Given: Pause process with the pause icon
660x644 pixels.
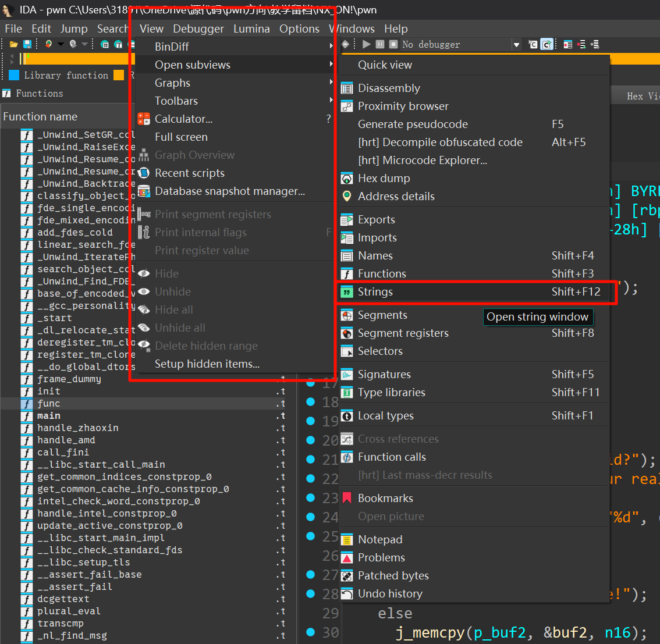Looking at the screenshot, I should coord(380,44).
